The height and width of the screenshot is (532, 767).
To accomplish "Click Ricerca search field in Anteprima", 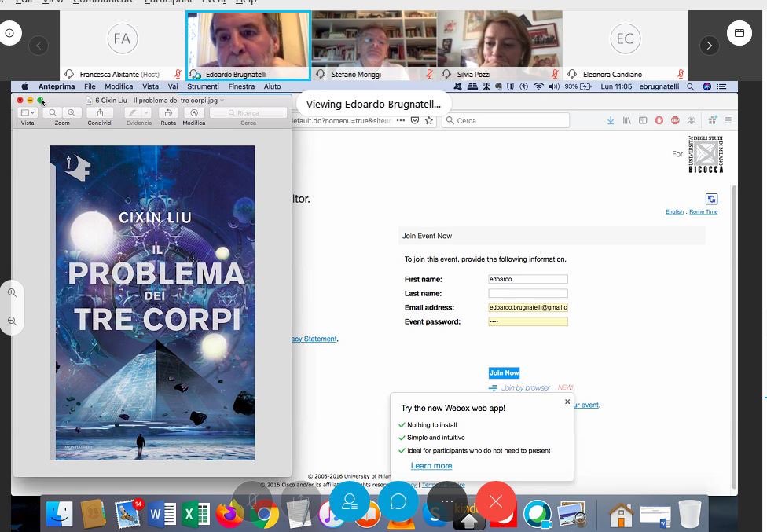I will (x=248, y=113).
